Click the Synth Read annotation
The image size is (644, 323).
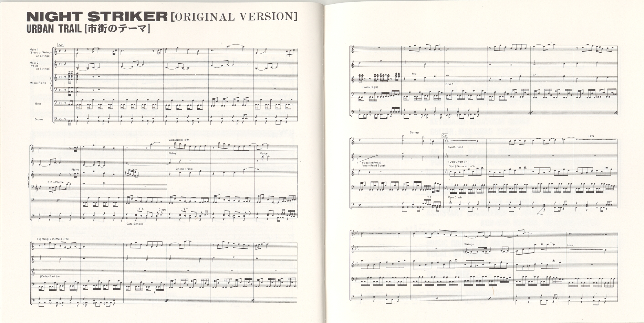(455, 147)
